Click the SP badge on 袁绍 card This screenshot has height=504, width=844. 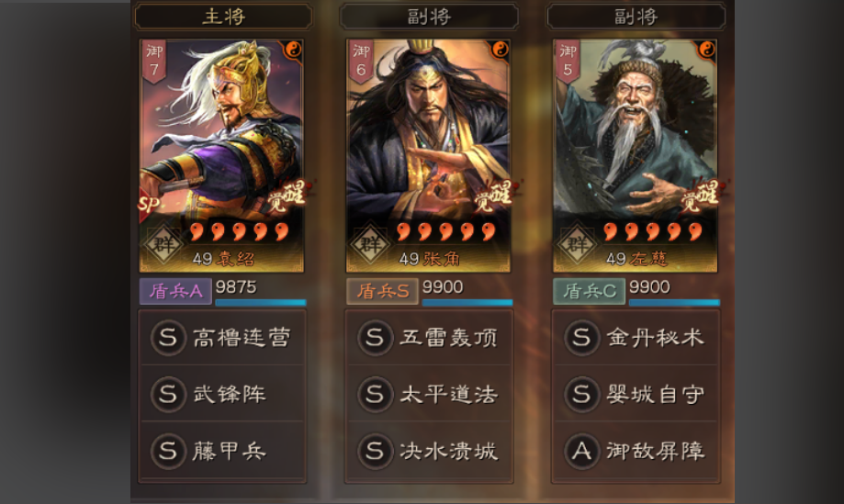[x=149, y=204]
